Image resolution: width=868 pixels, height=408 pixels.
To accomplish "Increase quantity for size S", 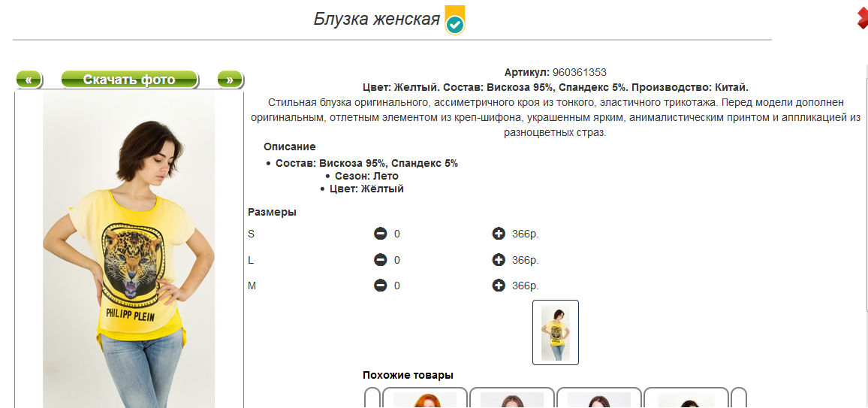I will point(499,234).
